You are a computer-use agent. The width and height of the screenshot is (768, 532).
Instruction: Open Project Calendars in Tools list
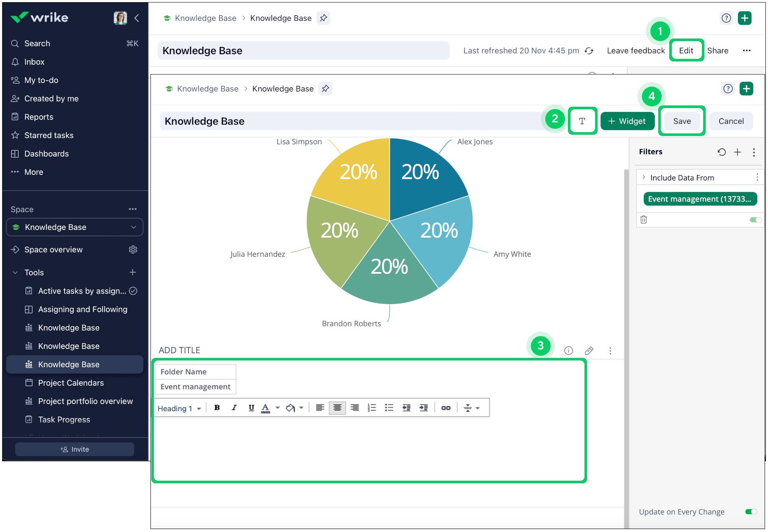(71, 383)
